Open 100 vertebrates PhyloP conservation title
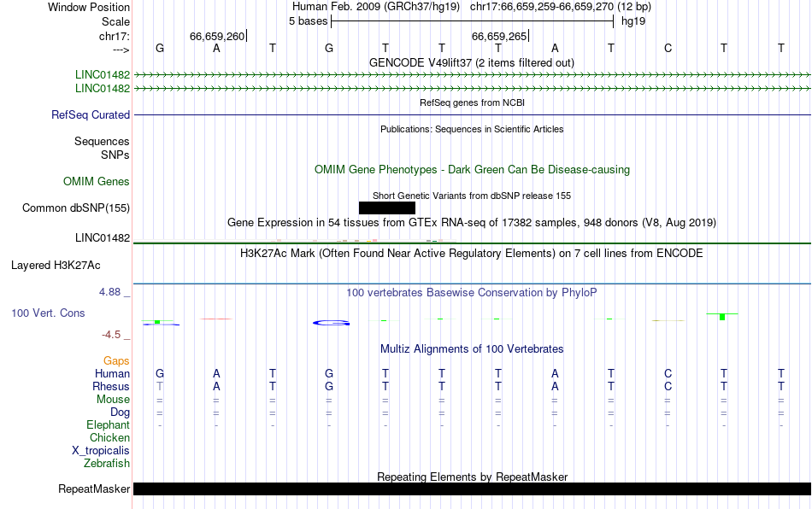 (472, 292)
